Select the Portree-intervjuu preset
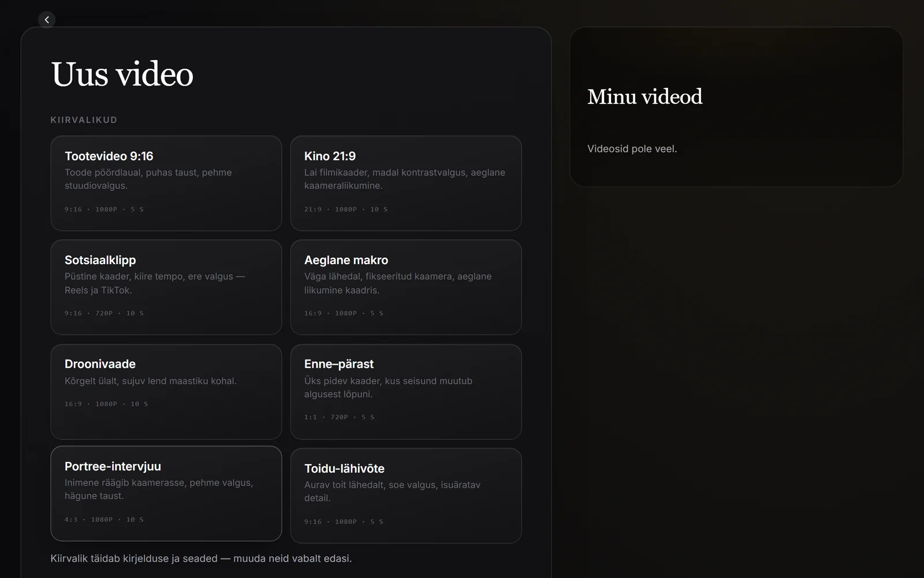The width and height of the screenshot is (924, 578). tap(166, 494)
